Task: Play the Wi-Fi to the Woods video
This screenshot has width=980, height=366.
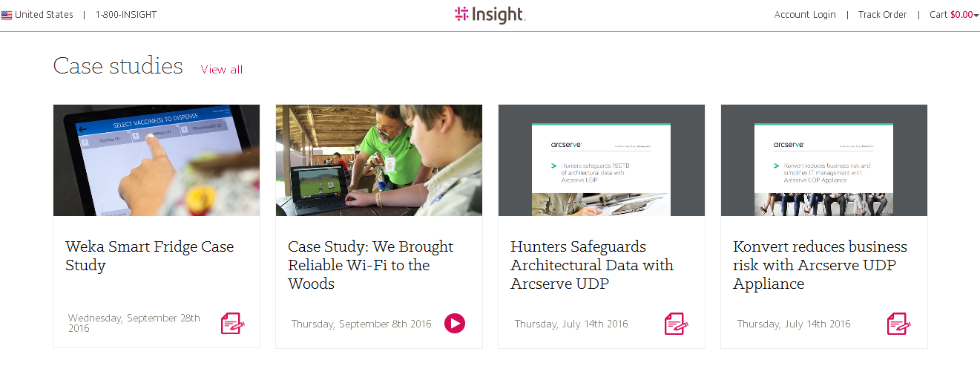Action: click(455, 324)
